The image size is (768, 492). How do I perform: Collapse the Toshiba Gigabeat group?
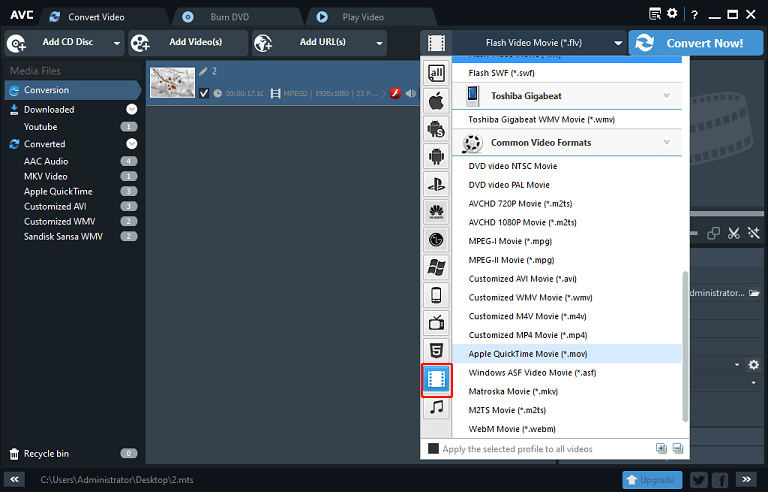tap(667, 96)
